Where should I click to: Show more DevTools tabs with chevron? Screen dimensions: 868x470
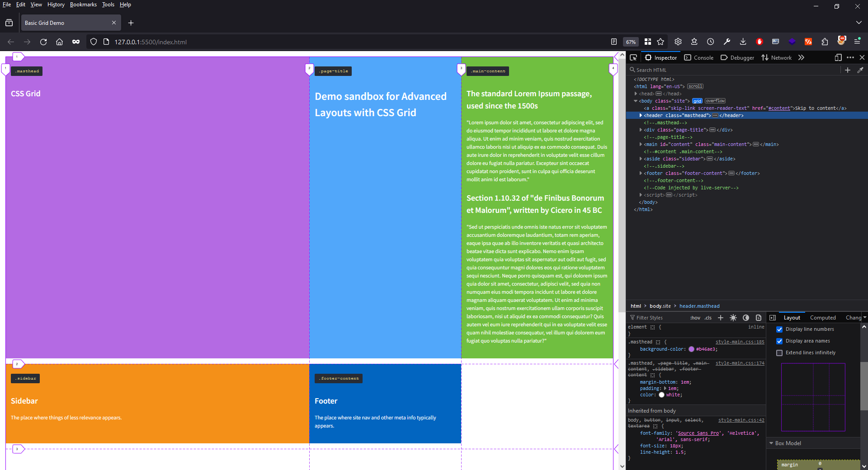pyautogui.click(x=801, y=57)
